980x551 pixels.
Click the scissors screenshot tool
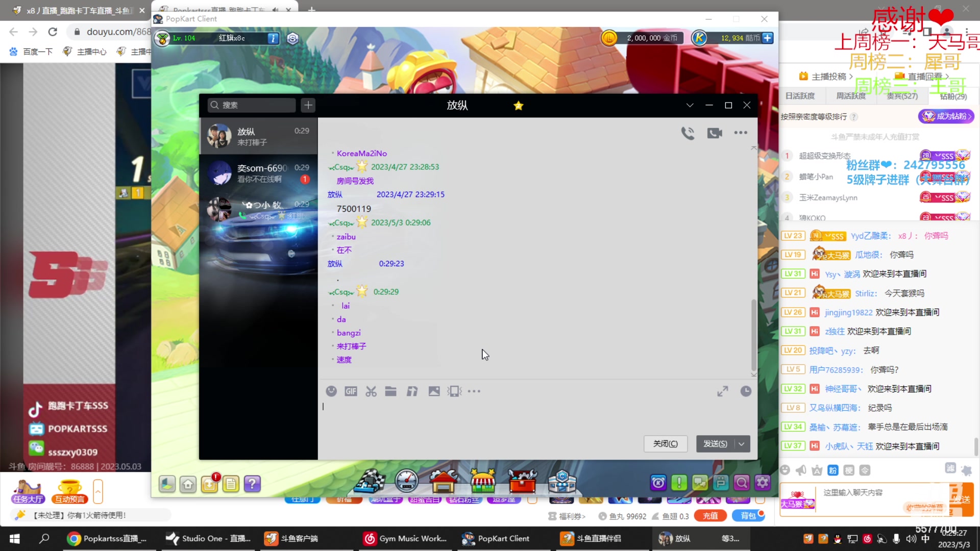[371, 391]
